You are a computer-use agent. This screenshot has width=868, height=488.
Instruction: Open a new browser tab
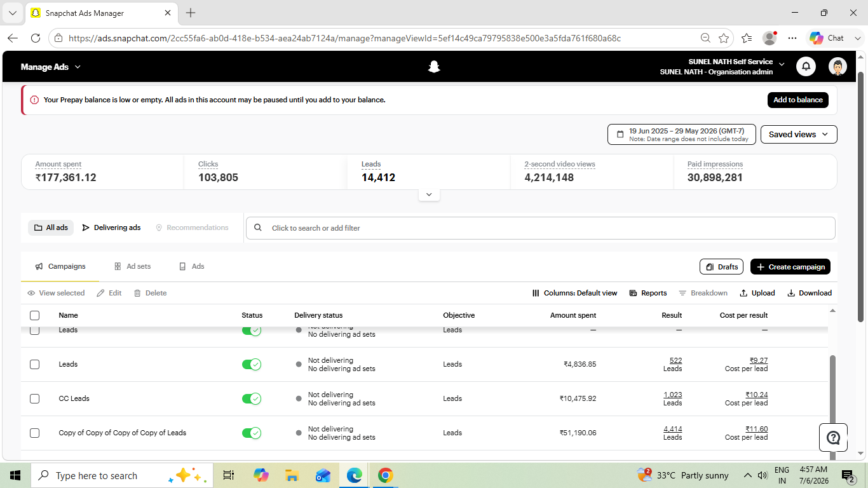click(x=191, y=13)
